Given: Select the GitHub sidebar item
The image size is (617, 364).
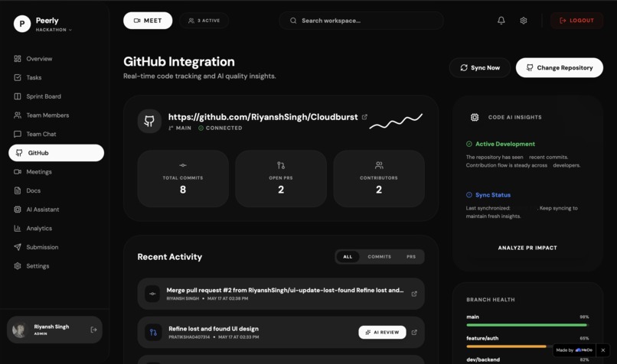Looking at the screenshot, I should [57, 153].
